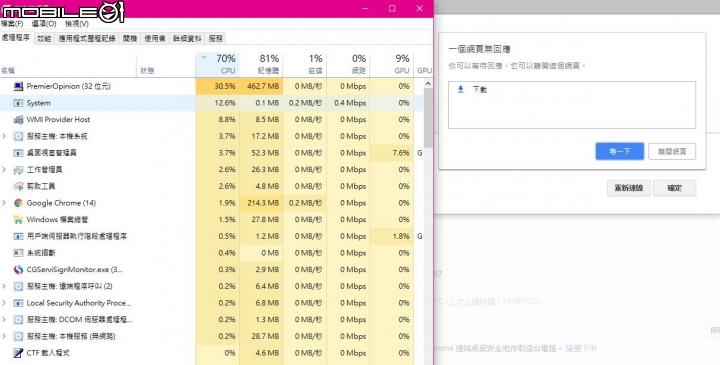Select the Google Chrome process icon
Screen dimensions: 720x365
(x=18, y=203)
